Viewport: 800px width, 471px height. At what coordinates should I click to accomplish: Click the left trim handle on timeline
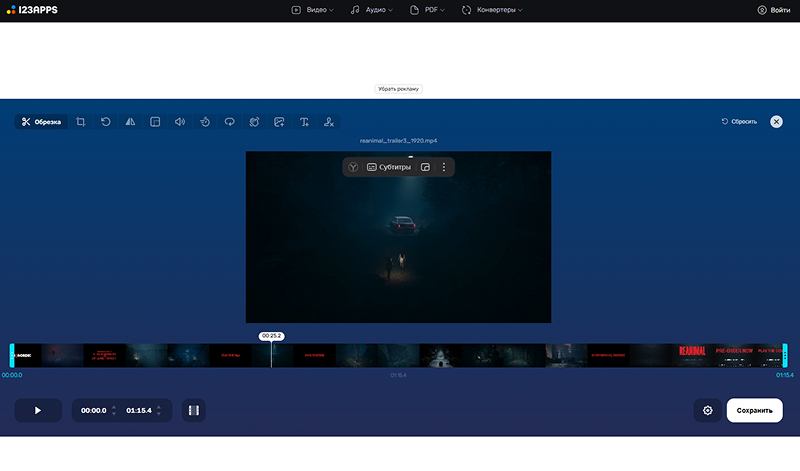[x=12, y=355]
